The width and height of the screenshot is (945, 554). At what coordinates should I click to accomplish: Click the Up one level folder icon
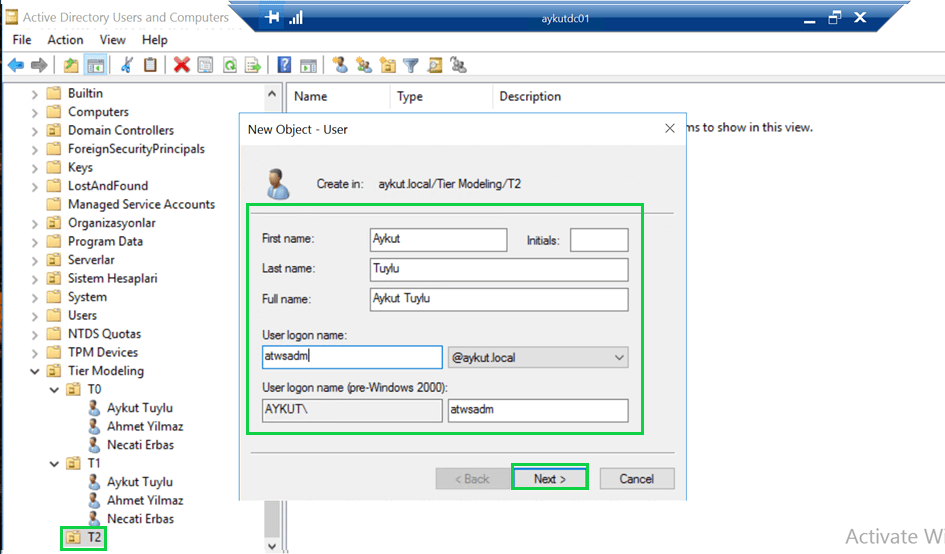pyautogui.click(x=71, y=65)
